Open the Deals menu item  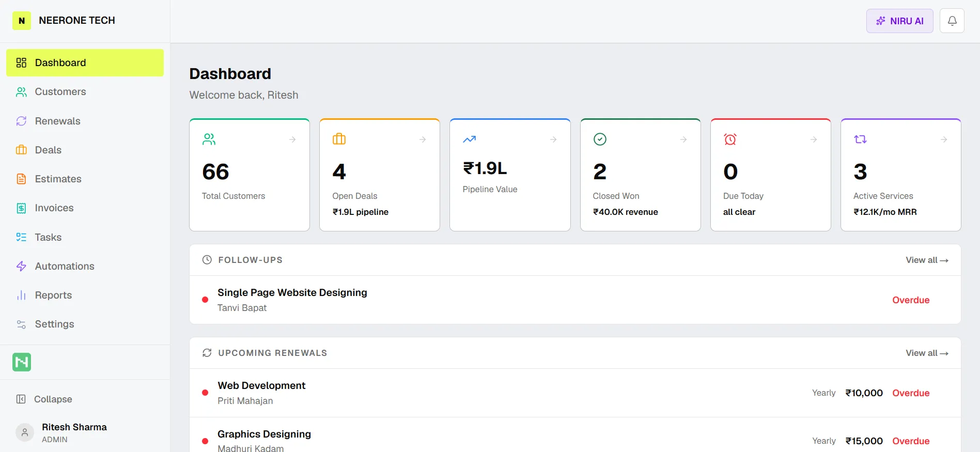(85, 150)
